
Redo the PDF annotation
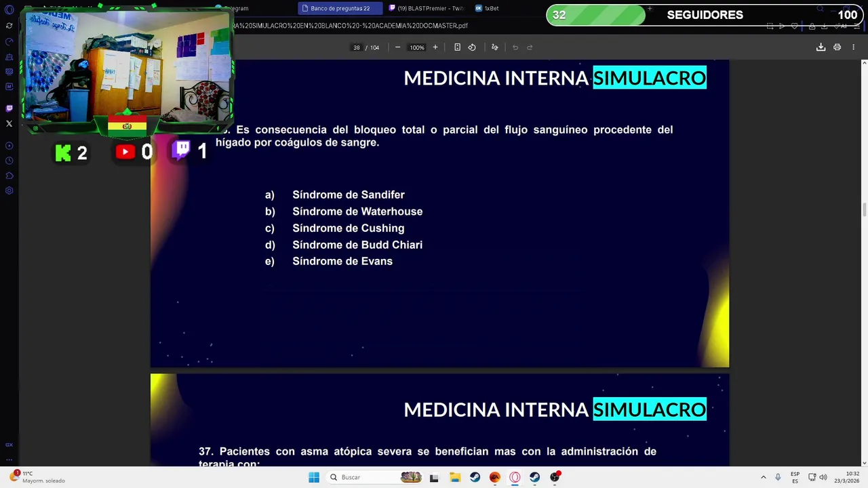pyautogui.click(x=530, y=47)
